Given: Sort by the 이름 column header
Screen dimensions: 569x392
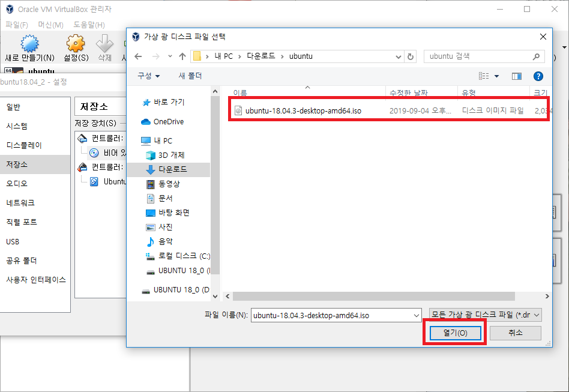Looking at the screenshot, I should (x=240, y=93).
